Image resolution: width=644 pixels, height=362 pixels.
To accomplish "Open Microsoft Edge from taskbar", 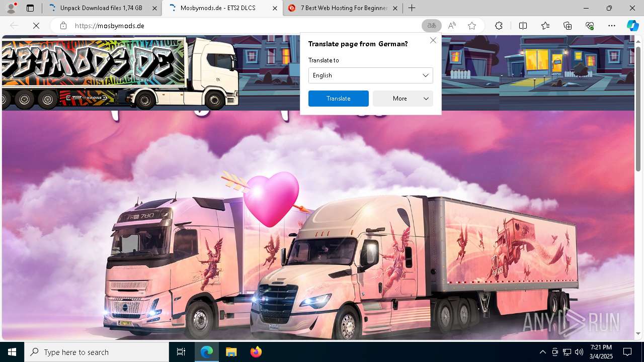I will point(207,352).
